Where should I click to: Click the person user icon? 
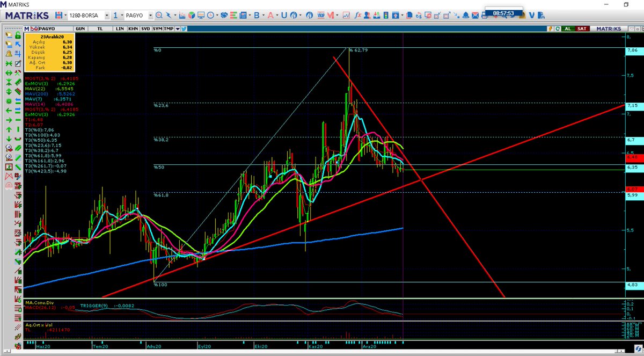coord(367,15)
